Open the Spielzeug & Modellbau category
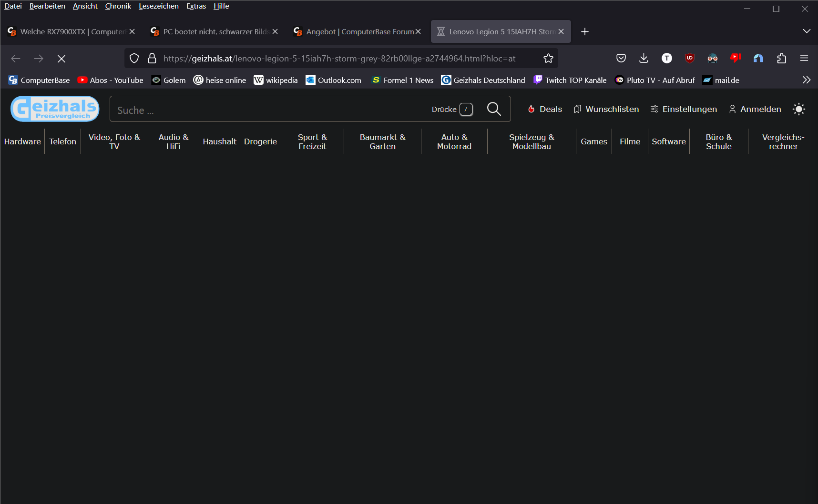The width and height of the screenshot is (818, 504). (532, 141)
